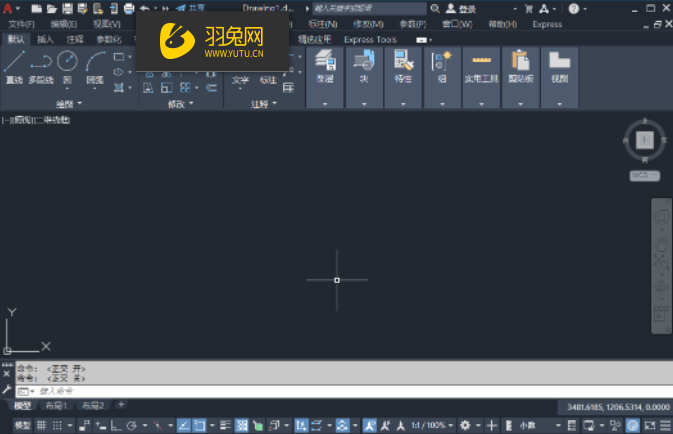
Task: Toggle the hardware acceleration round icon
Action: click(x=633, y=425)
